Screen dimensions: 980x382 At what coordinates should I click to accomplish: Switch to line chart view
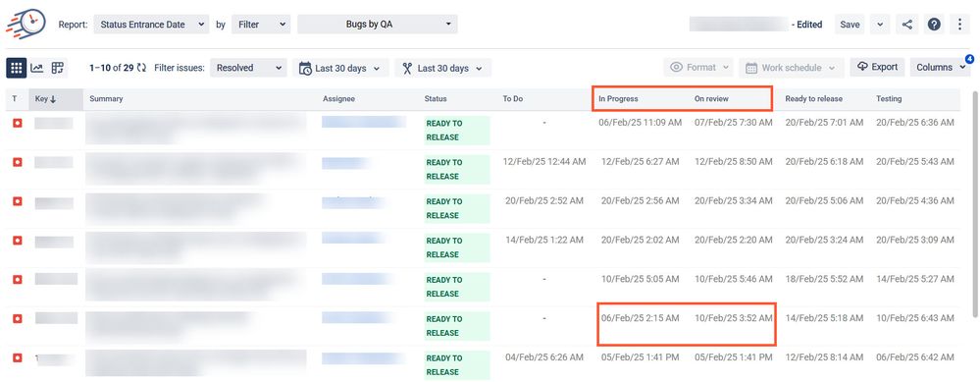[37, 68]
